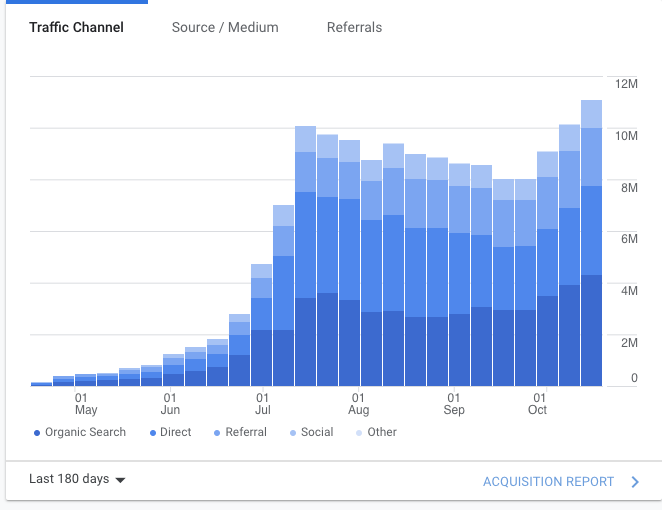This screenshot has width=662, height=510.
Task: Click the leftmost shortest bar in chart
Action: [41, 384]
